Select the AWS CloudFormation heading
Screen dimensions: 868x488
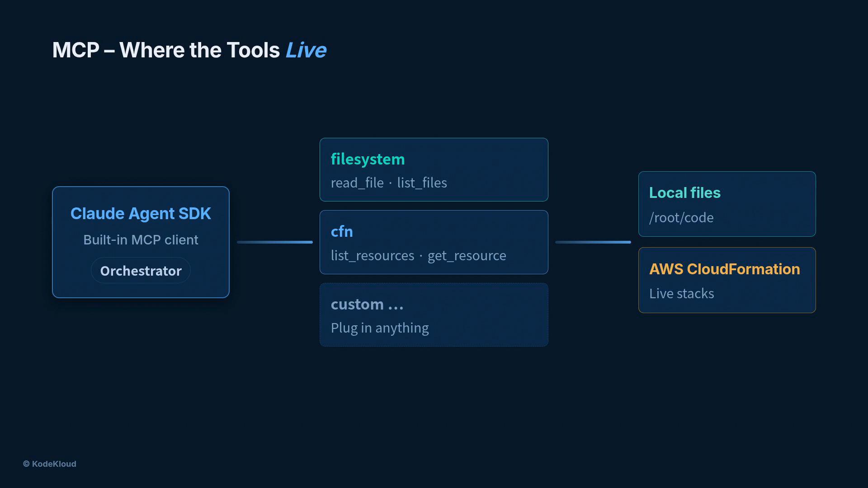[724, 269]
